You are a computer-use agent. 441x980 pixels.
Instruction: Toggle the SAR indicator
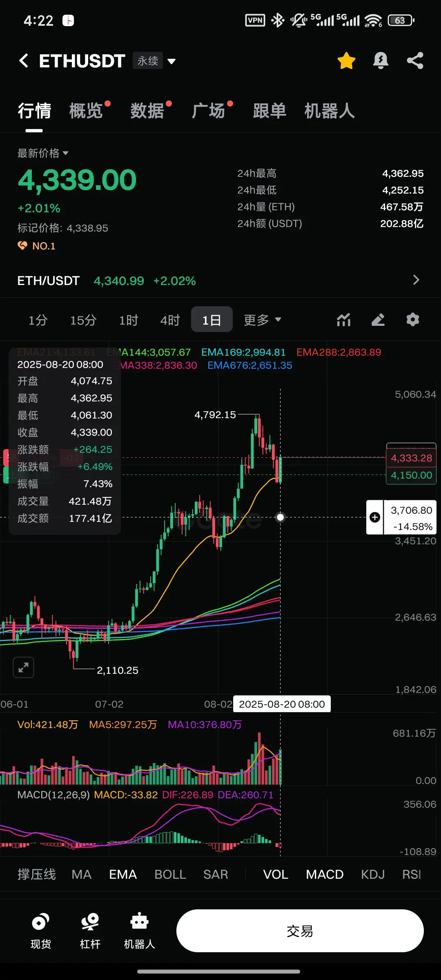tap(216, 874)
